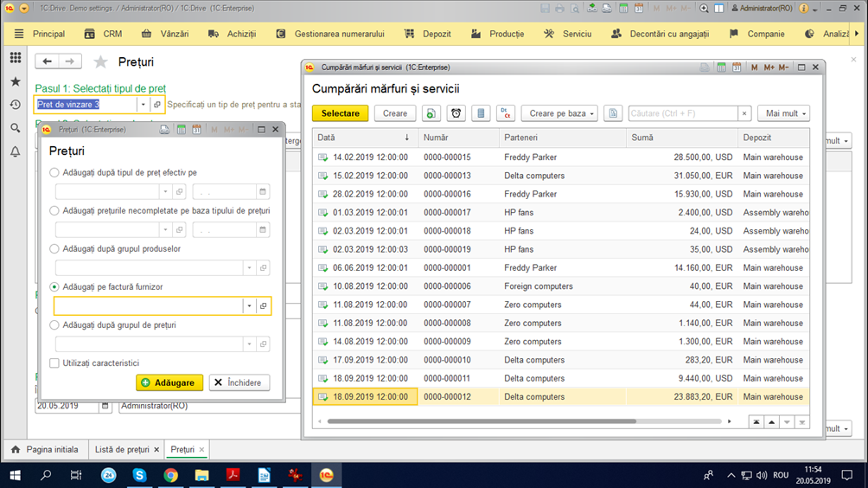The width and height of the screenshot is (868, 488).
Task: Click the yellow Selectare button
Action: [x=340, y=113]
